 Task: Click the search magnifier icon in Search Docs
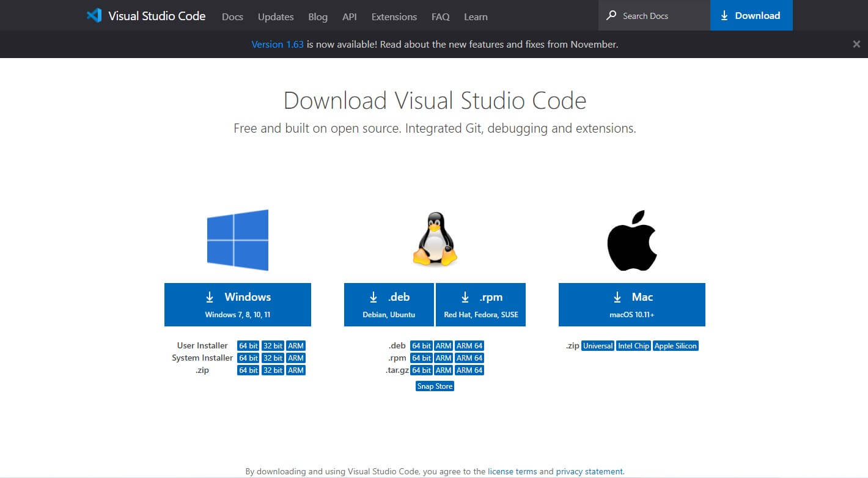pyautogui.click(x=611, y=15)
